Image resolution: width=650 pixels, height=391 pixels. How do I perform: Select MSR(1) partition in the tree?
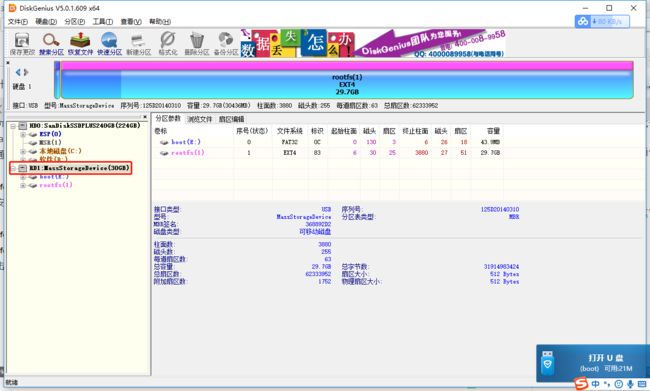(x=50, y=143)
